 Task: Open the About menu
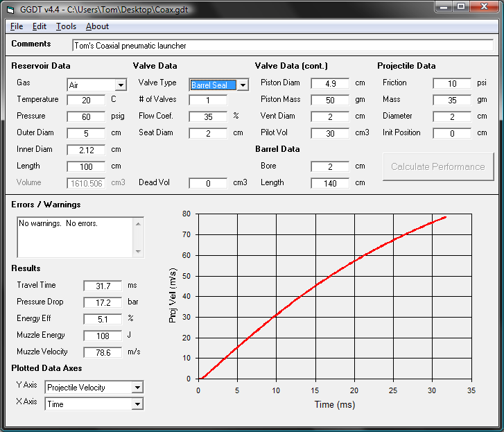click(x=97, y=26)
